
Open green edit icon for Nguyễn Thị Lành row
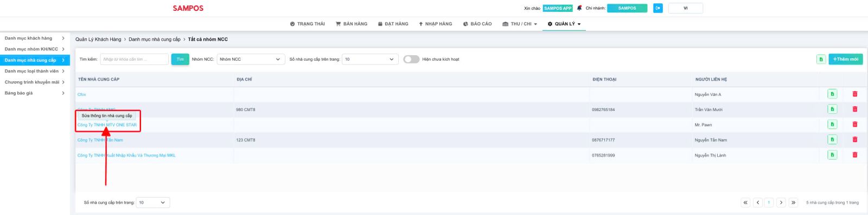point(832,155)
